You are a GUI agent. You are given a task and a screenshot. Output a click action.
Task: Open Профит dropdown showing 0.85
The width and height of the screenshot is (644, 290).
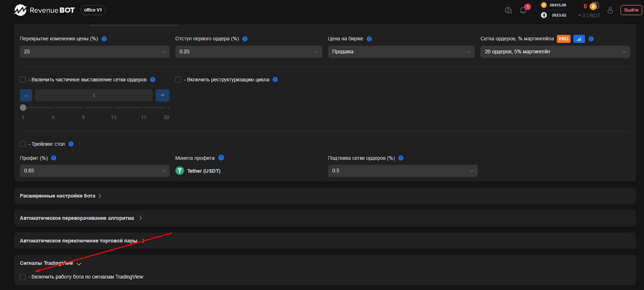tap(95, 171)
